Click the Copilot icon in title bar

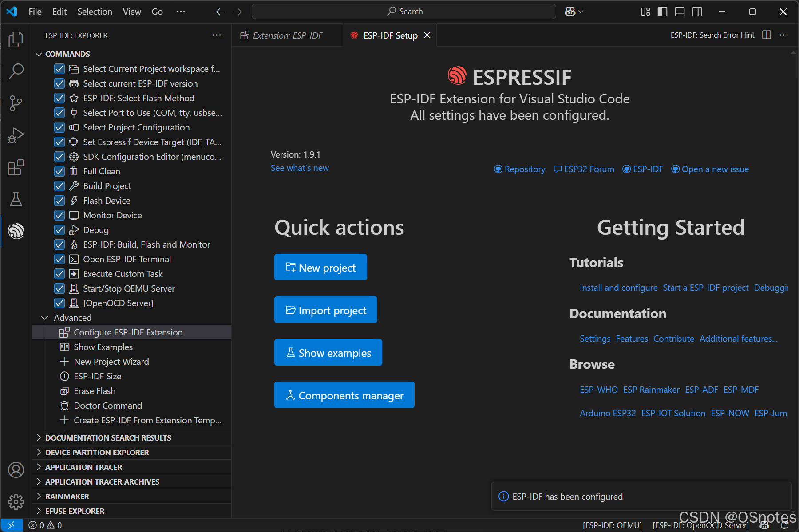click(570, 12)
